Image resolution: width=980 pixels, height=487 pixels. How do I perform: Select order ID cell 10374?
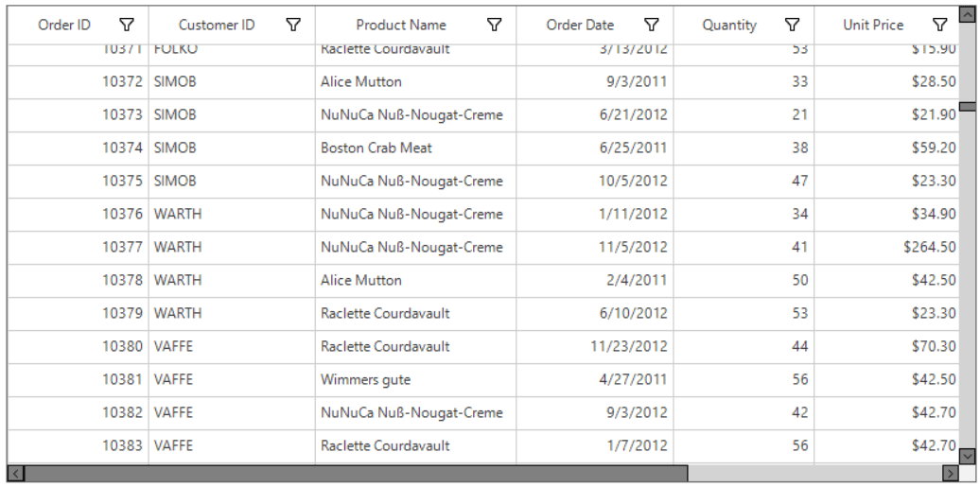pos(79,148)
